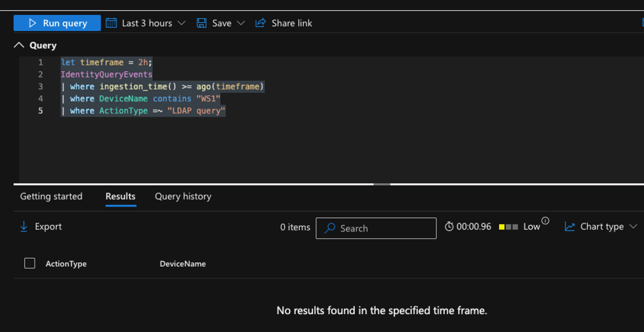Viewport: 644px width, 332px height.
Task: Click Share link to share the query
Action: click(x=291, y=23)
